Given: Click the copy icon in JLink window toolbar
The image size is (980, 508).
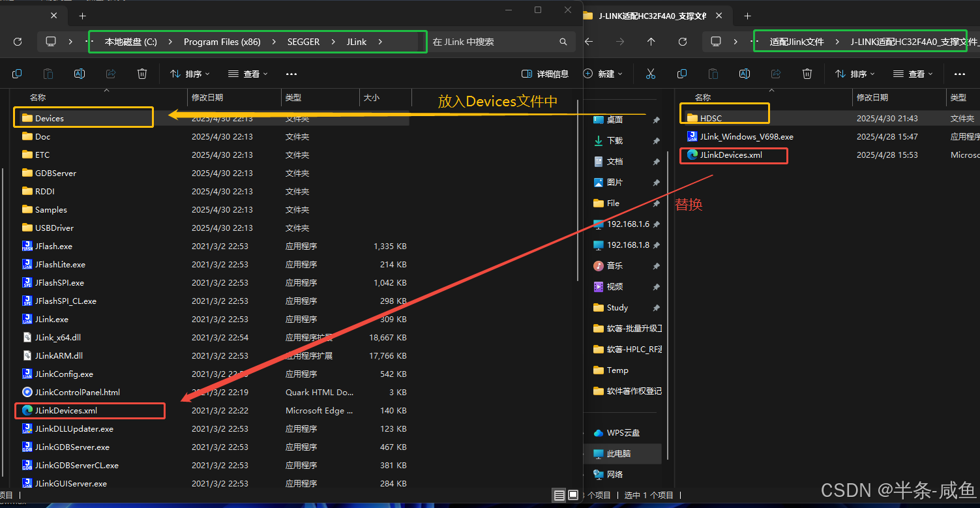Looking at the screenshot, I should click(x=18, y=74).
